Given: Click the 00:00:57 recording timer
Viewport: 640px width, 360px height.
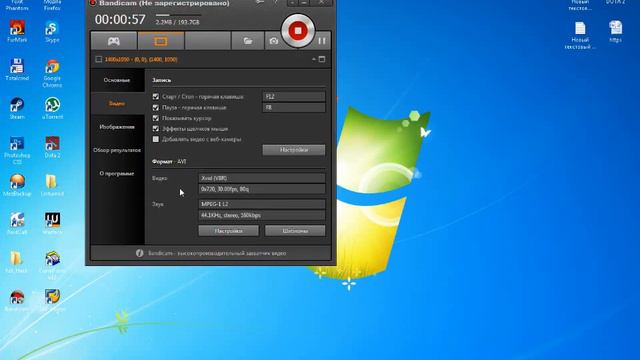Looking at the screenshot, I should (x=120, y=20).
